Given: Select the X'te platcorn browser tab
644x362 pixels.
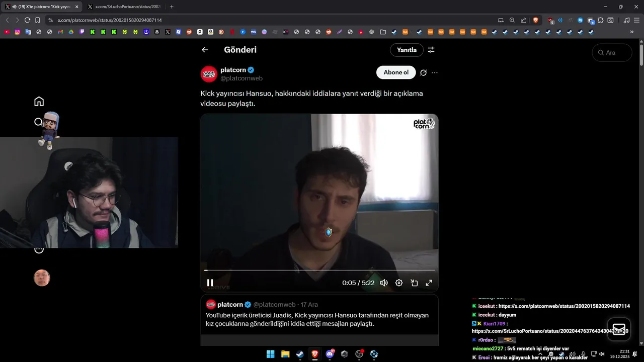Looking at the screenshot, I should [40, 7].
